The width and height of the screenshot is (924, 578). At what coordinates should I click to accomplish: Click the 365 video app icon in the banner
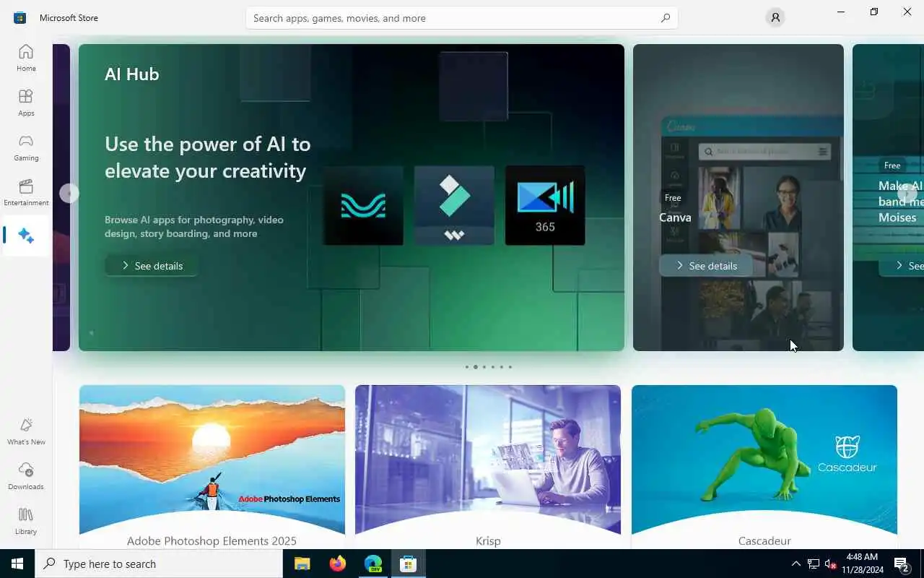(545, 205)
